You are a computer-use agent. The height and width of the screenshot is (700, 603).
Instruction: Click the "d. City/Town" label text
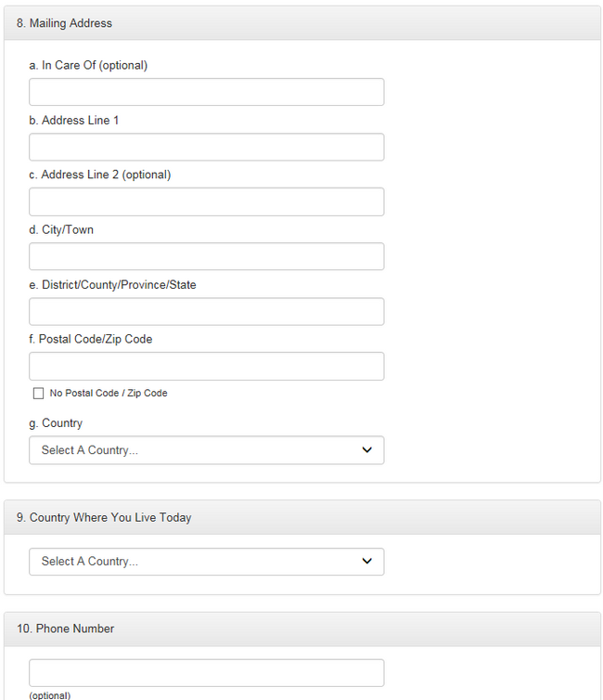(61, 229)
